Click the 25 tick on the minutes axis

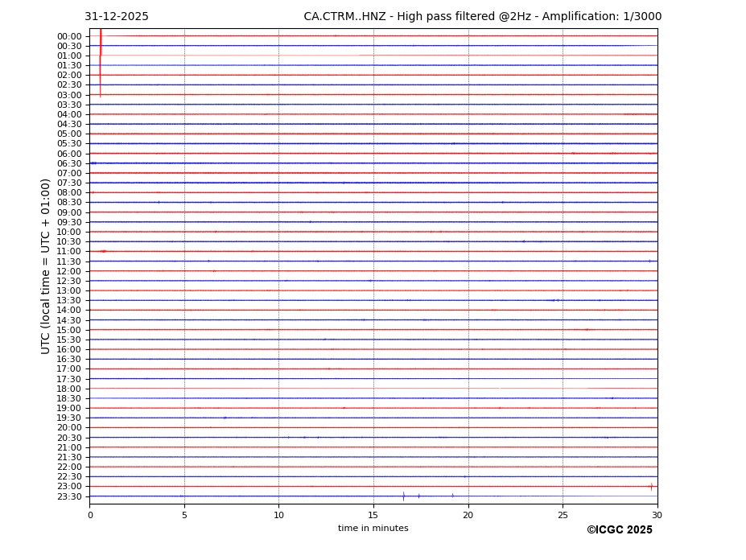pyautogui.click(x=563, y=515)
